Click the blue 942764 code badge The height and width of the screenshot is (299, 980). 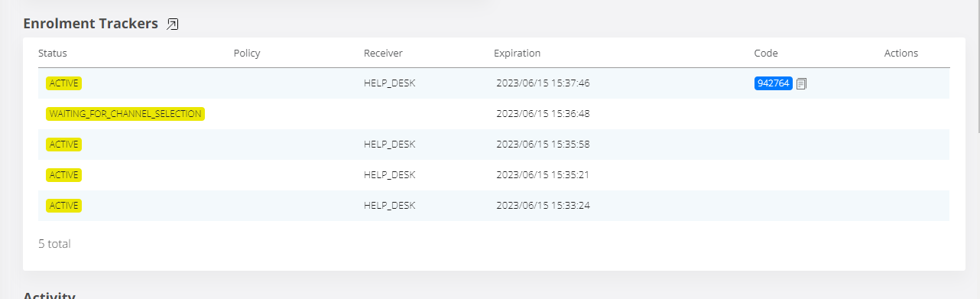(774, 83)
